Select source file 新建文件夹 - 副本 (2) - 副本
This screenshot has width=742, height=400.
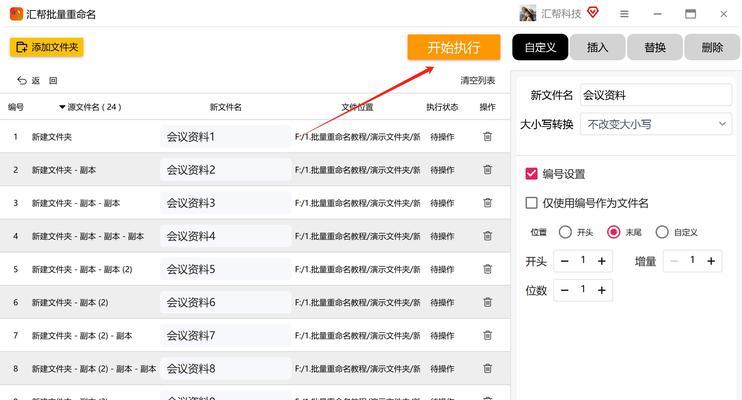(82, 336)
